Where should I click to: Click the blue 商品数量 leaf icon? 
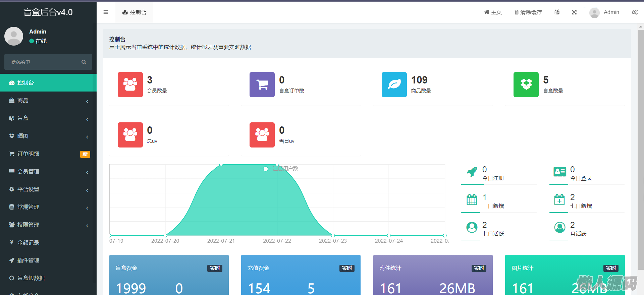394,84
